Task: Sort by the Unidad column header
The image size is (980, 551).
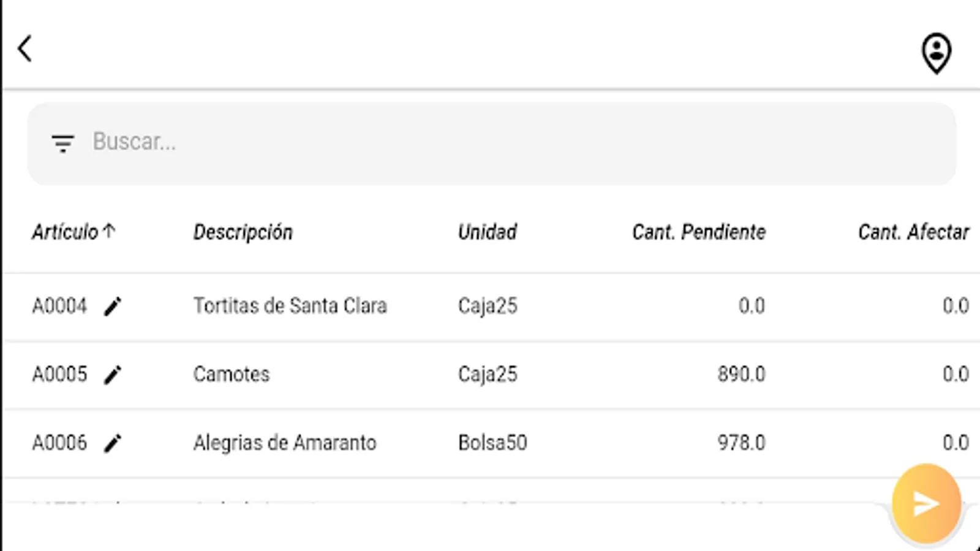Action: click(488, 232)
